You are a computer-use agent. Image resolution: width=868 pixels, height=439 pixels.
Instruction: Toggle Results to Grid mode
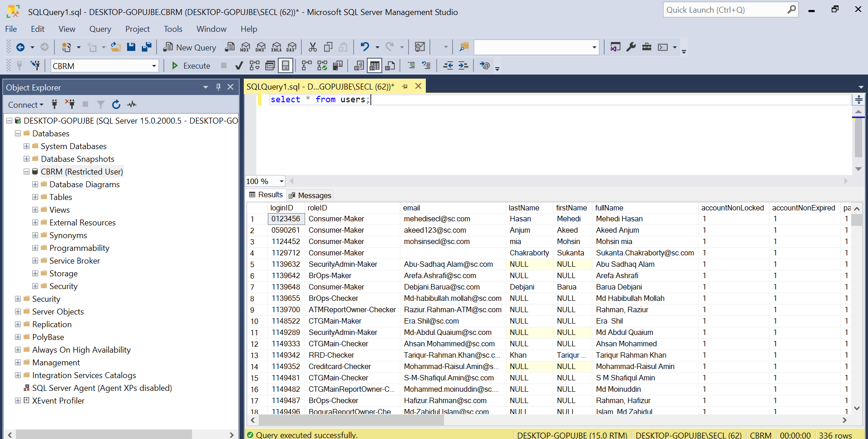[375, 66]
